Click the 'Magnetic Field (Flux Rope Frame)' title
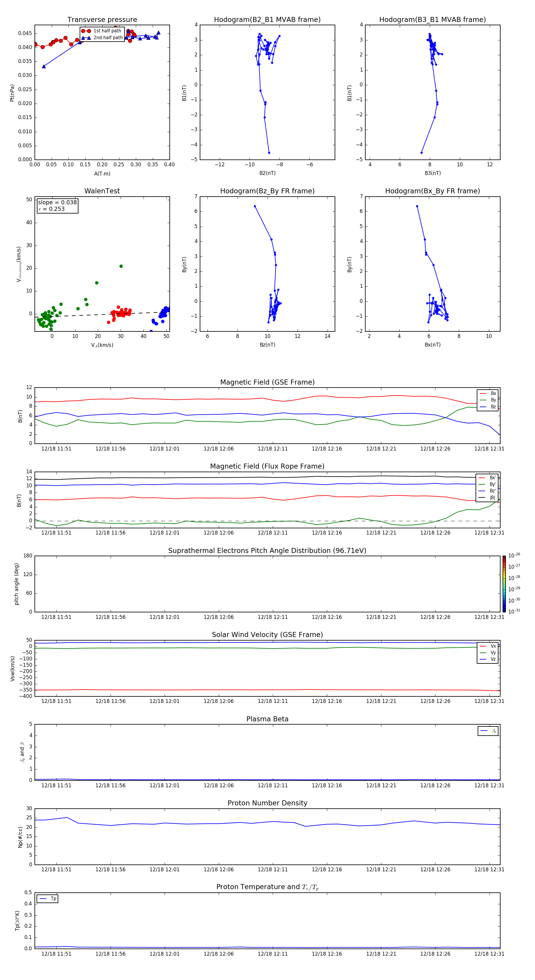The image size is (535, 980). 267,467
